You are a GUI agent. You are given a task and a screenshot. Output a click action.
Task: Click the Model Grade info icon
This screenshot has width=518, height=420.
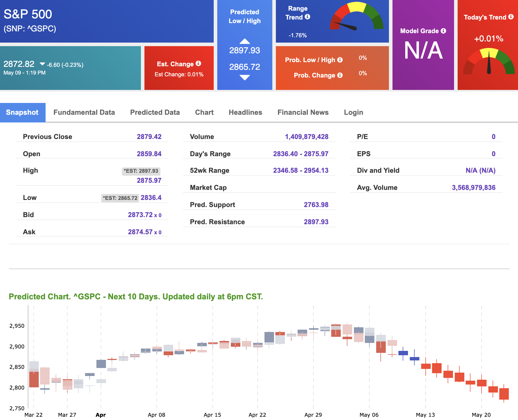point(443,31)
